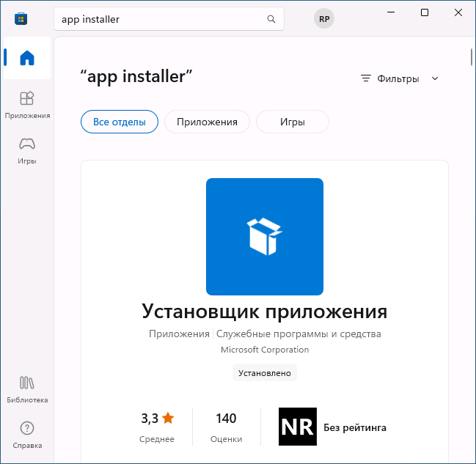Image resolution: width=476 pixels, height=464 pixels.
Task: Click the vertical scrollbar on the right
Action: click(x=472, y=57)
